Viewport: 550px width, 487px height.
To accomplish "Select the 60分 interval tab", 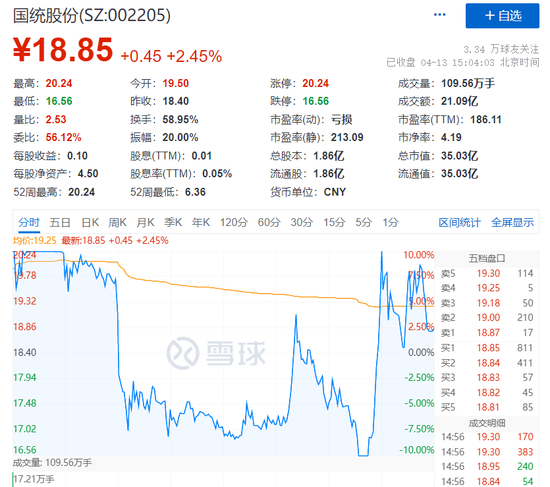I will [x=269, y=222].
